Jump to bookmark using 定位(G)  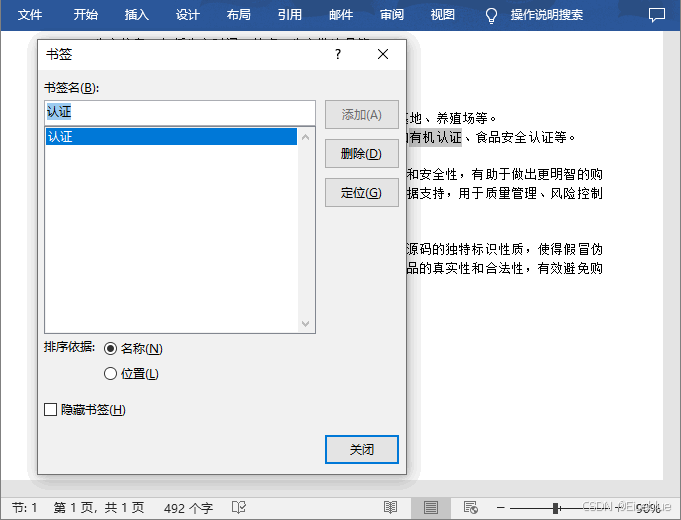(x=361, y=192)
